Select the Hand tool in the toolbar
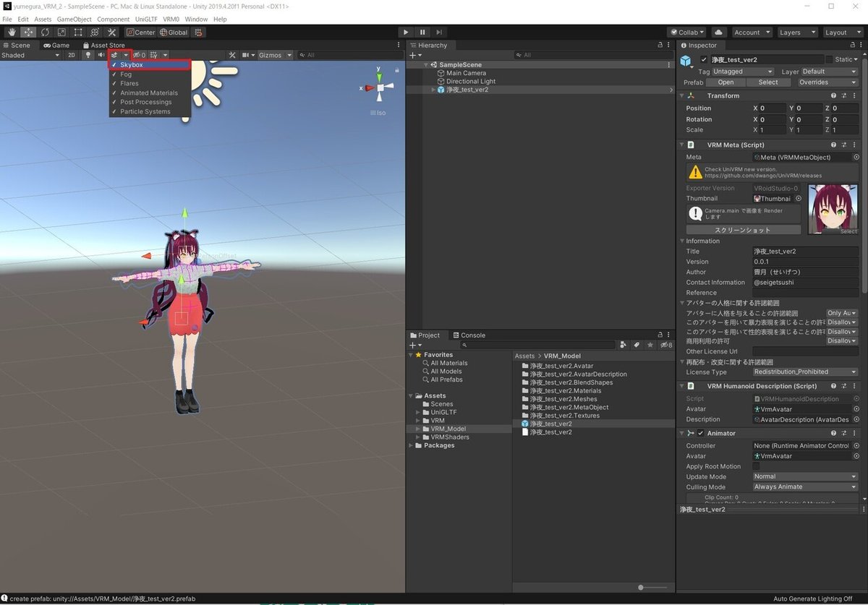Screen dimensions: 868x605 12,32
